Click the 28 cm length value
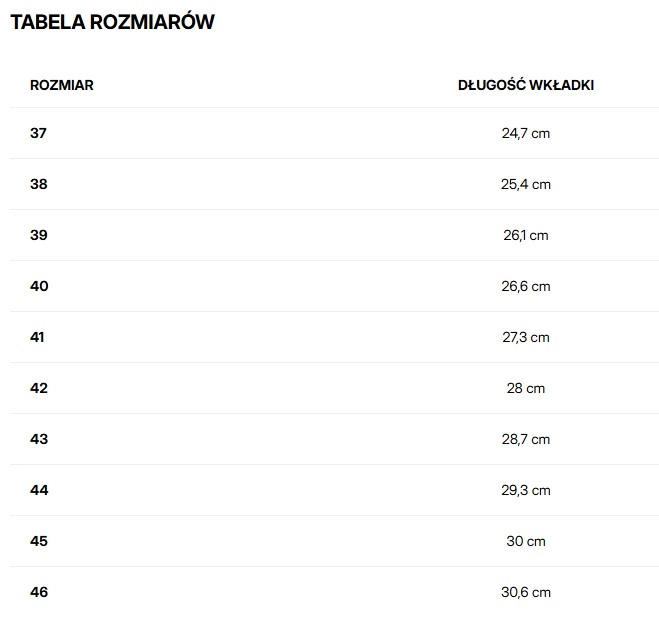The height and width of the screenshot is (618, 659). coord(526,388)
